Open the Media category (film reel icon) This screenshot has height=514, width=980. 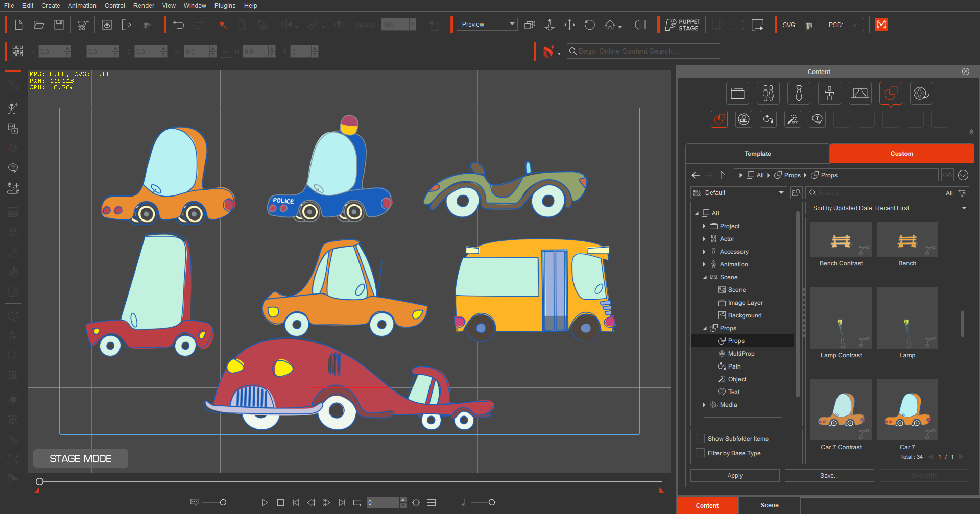point(921,93)
